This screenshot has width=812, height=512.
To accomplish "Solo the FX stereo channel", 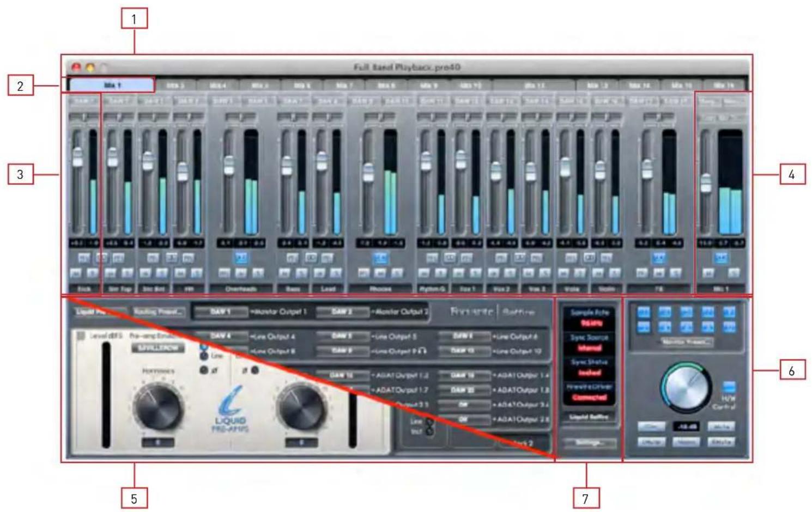I will (676, 273).
